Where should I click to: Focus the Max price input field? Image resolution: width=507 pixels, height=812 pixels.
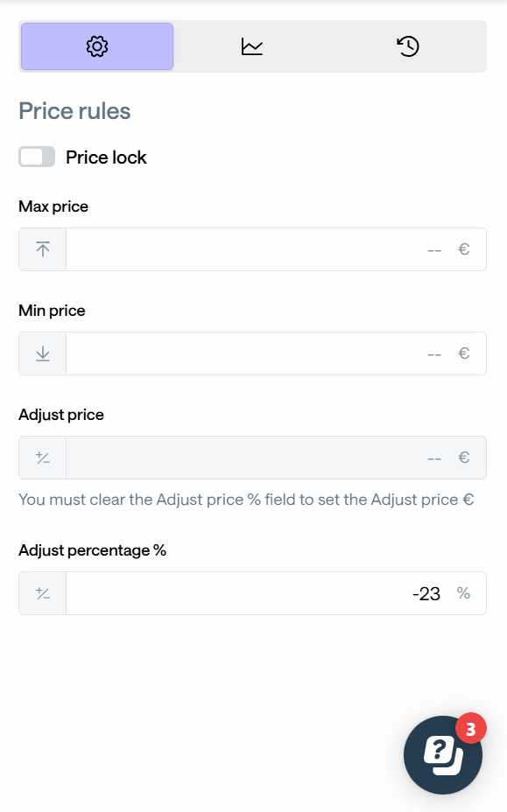(276, 249)
